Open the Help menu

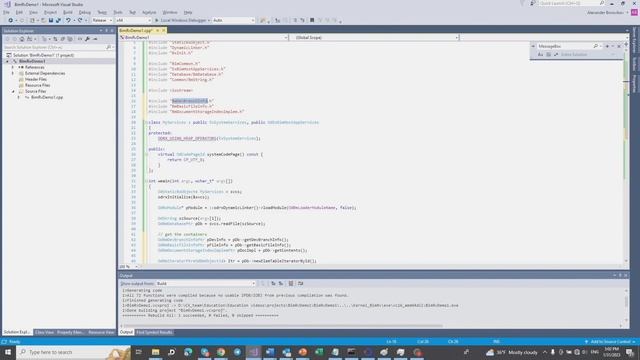click(188, 12)
